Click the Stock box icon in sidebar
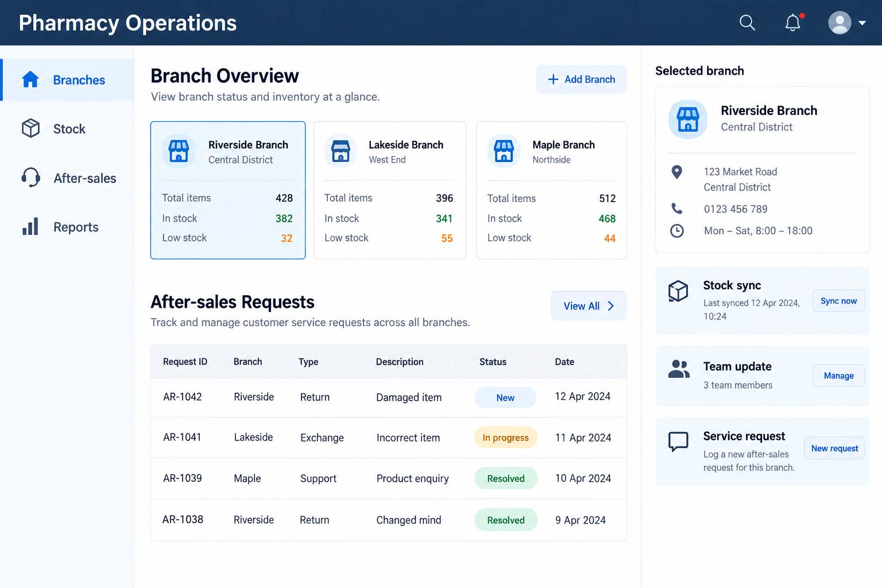Screen dimensions: 882x588 tap(30, 128)
